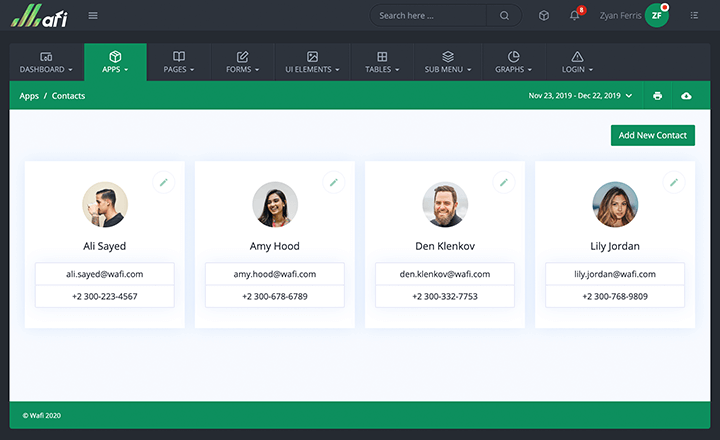Expand the UI Elements dropdown
720x440 pixels.
point(312,62)
